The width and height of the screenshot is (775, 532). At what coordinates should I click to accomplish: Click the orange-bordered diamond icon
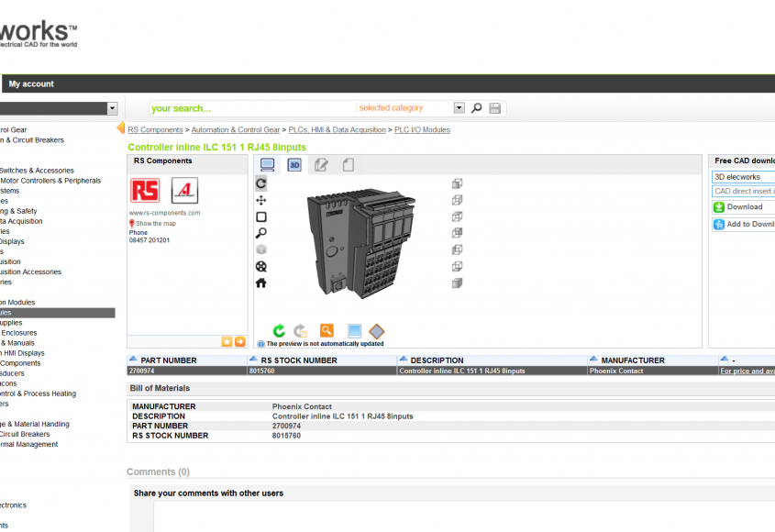tap(377, 331)
